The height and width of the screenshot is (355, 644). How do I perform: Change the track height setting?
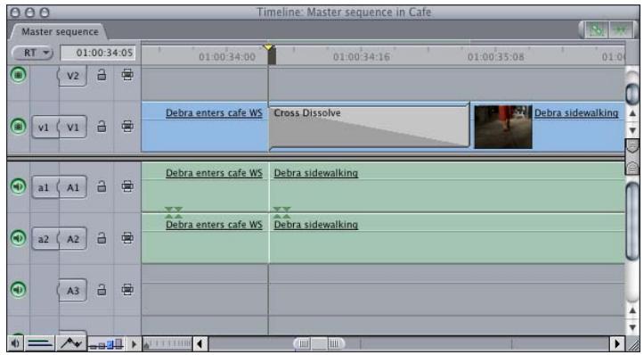pos(106,344)
